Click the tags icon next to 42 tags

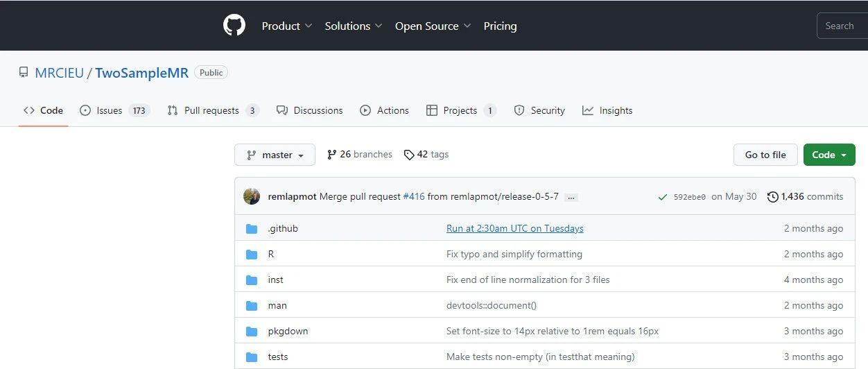pyautogui.click(x=409, y=155)
